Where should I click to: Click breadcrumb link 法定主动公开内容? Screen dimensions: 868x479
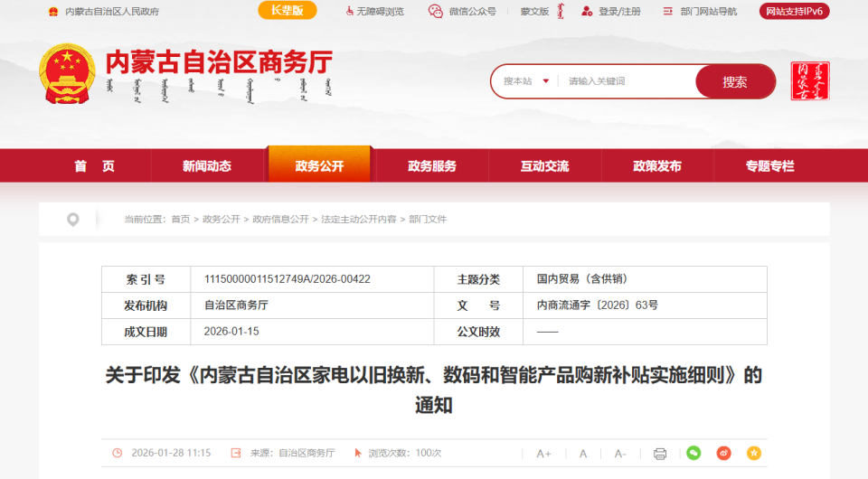click(x=359, y=220)
